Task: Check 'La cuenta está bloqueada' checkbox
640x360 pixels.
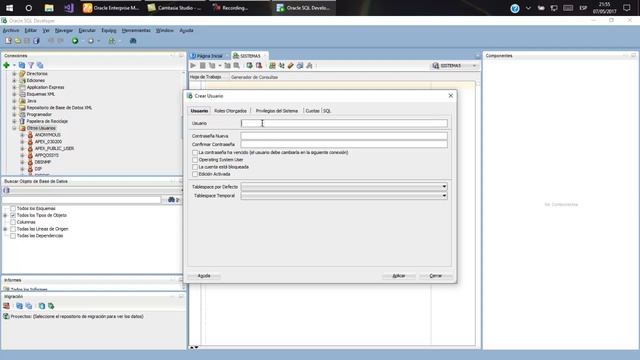Action: click(x=195, y=167)
